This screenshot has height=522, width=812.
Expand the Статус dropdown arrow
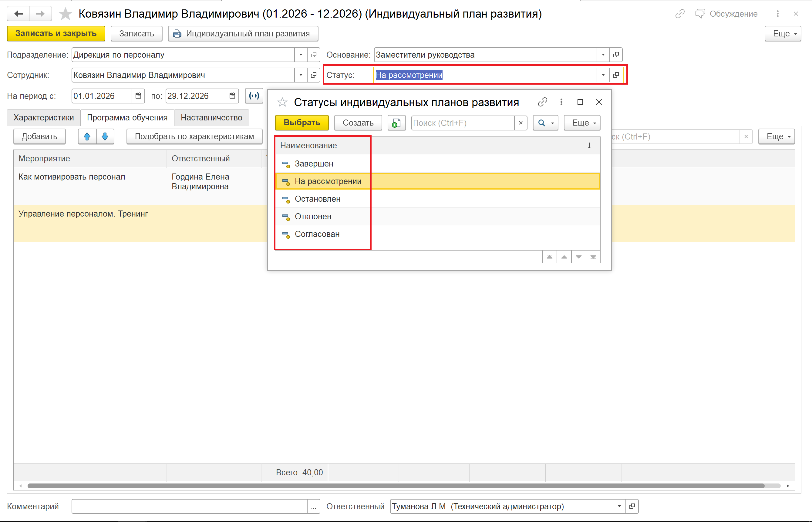(x=603, y=75)
